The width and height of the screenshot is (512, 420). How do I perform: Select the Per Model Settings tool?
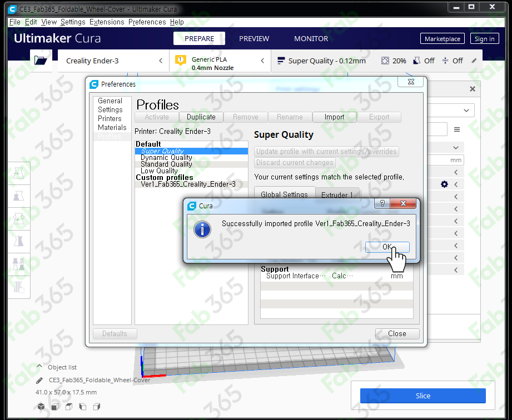[x=19, y=264]
